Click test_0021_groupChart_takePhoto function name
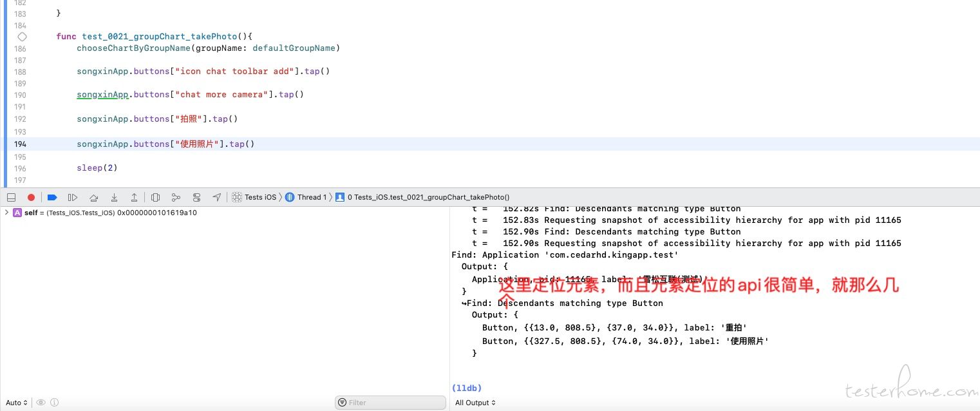The height and width of the screenshot is (411, 980). pyautogui.click(x=160, y=36)
